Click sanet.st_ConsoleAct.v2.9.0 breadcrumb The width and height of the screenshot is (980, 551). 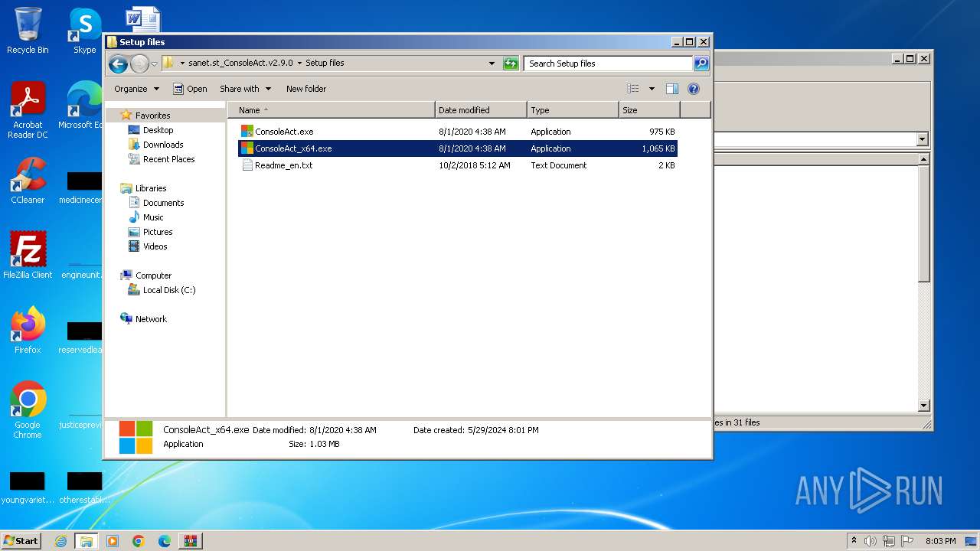click(240, 64)
